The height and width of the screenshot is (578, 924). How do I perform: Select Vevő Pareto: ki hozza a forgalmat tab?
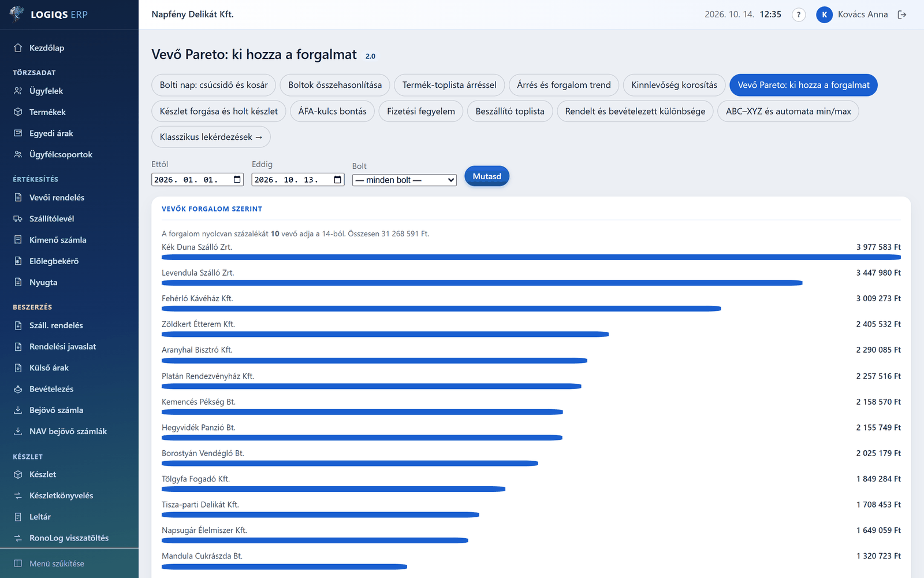click(x=803, y=85)
